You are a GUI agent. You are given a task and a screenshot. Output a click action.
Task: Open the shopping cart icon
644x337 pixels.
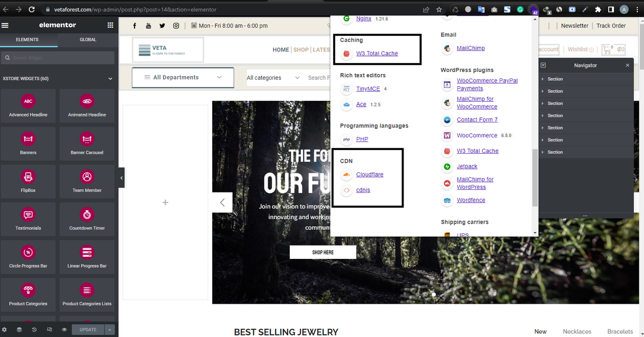pos(608,49)
